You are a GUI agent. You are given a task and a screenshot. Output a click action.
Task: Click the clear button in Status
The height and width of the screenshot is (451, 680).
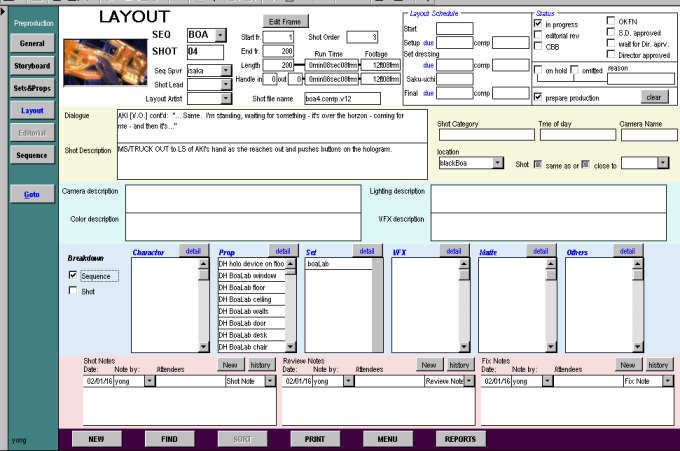[652, 97]
